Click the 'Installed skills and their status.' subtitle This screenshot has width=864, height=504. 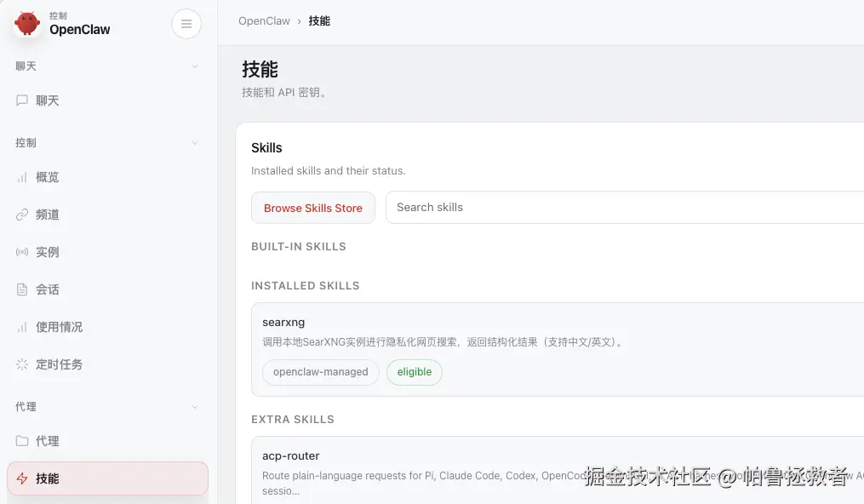click(x=329, y=171)
